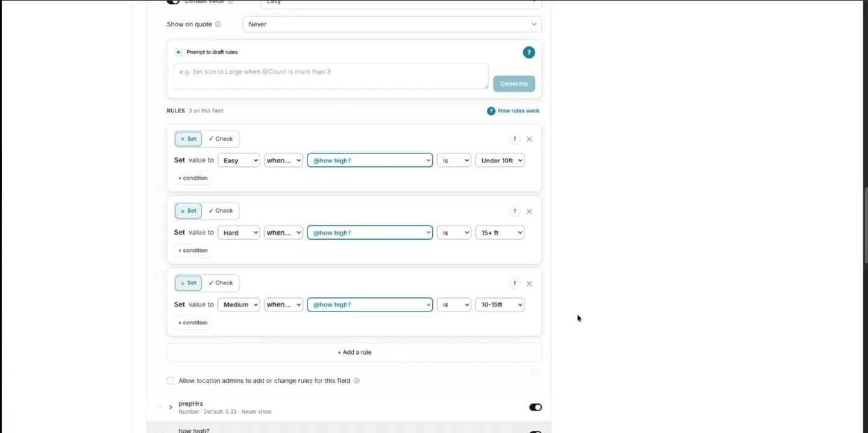Click the sparkle icon beside Prompt to draft rules
The width and height of the screenshot is (868, 433).
tap(178, 52)
